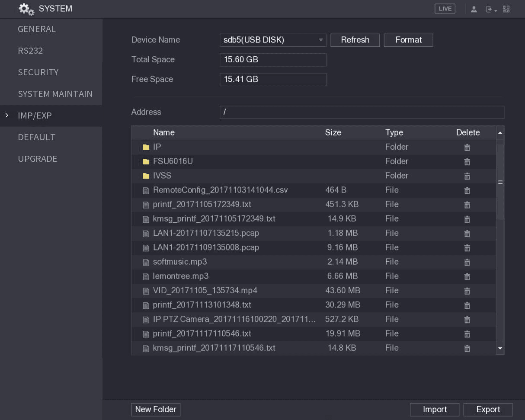
Task: Click the softmusic.mp3 file icon
Action: click(x=146, y=262)
